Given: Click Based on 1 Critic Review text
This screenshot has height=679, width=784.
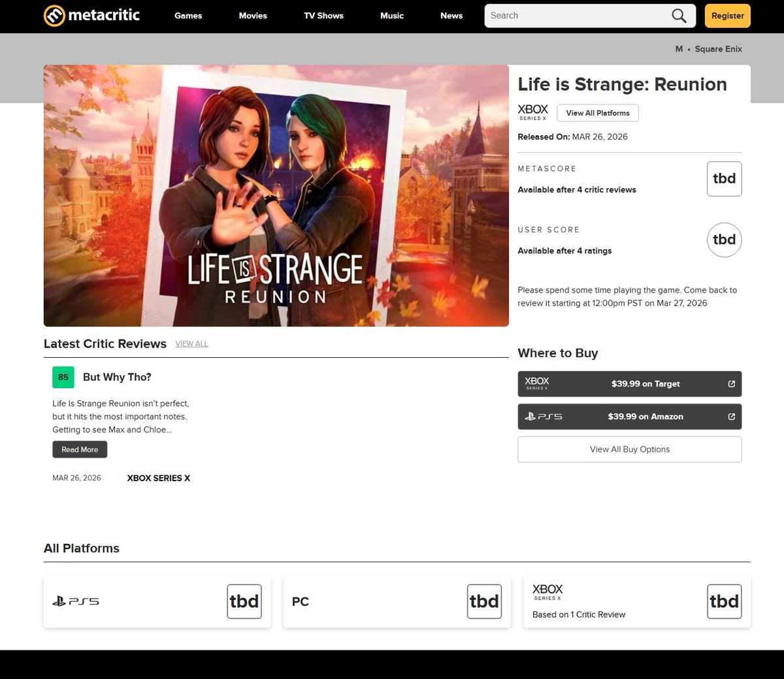Looking at the screenshot, I should click(579, 614).
